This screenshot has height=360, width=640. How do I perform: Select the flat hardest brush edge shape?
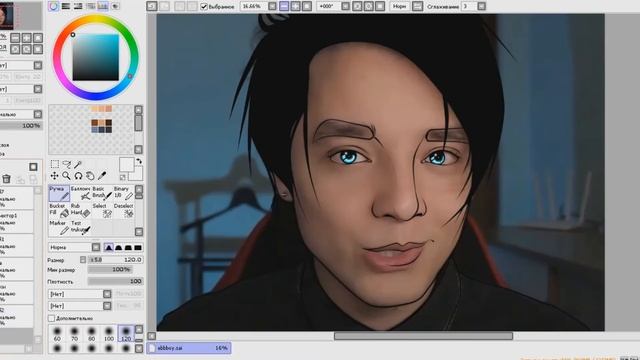pyautogui.click(x=138, y=247)
